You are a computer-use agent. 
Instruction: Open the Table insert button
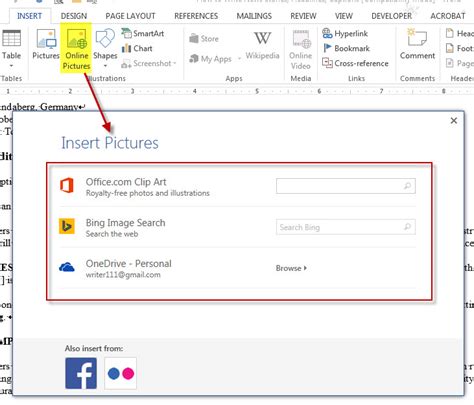pyautogui.click(x=11, y=48)
